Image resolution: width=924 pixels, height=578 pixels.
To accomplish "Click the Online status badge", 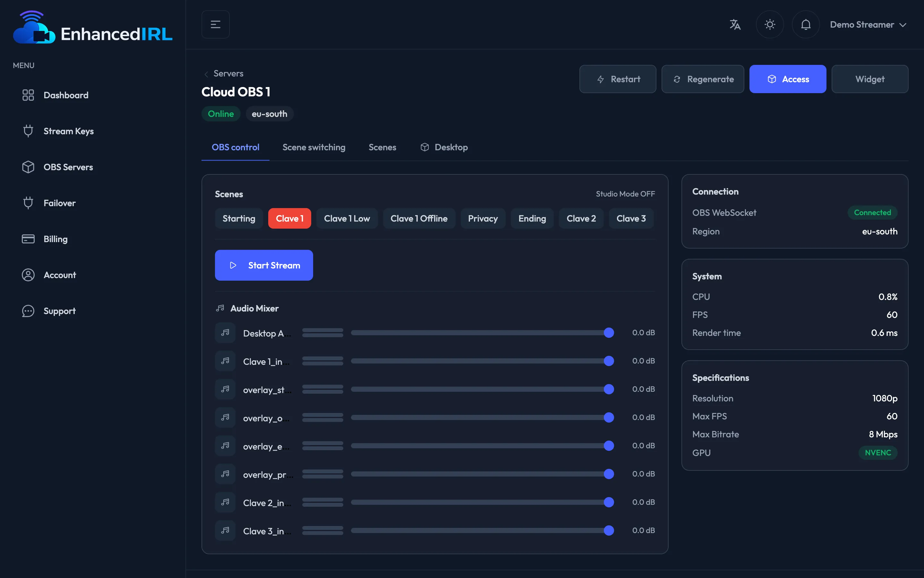I will 221,114.
